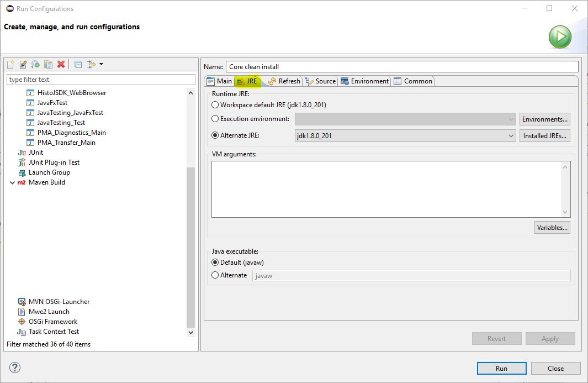Switch to the Refresh tab
The image size is (588, 383).
[x=284, y=81]
